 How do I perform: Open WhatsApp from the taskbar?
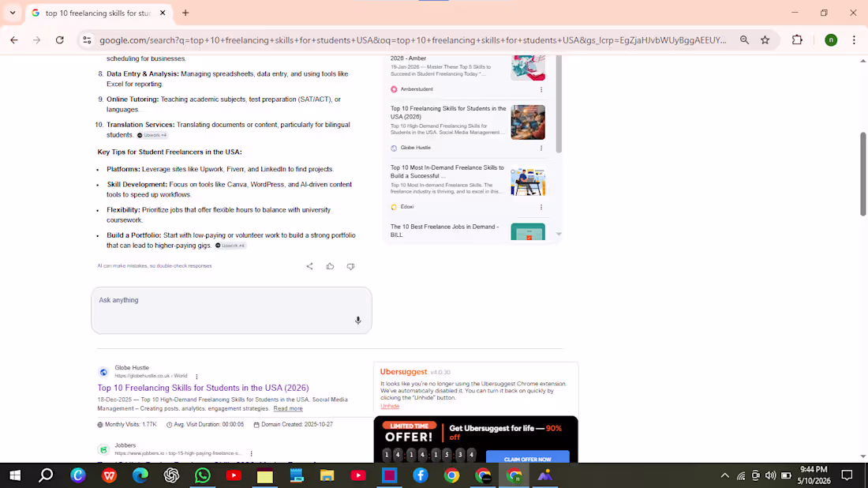(203, 475)
